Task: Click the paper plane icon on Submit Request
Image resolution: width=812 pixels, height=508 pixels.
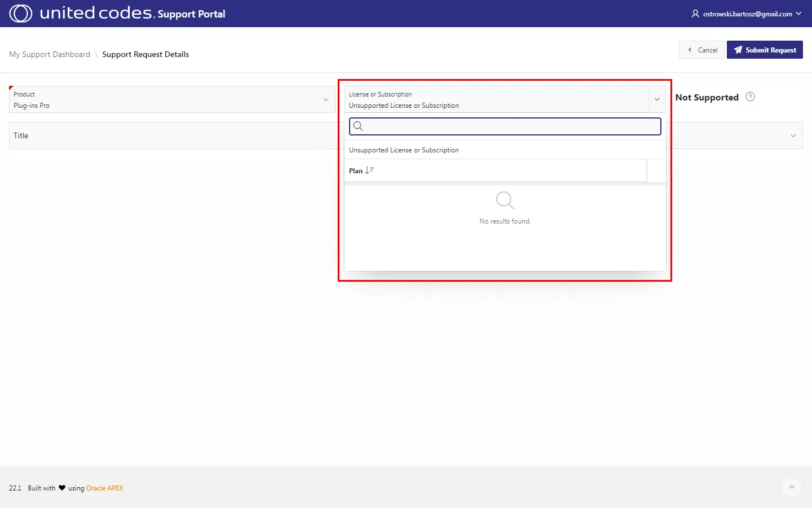Action: point(738,50)
